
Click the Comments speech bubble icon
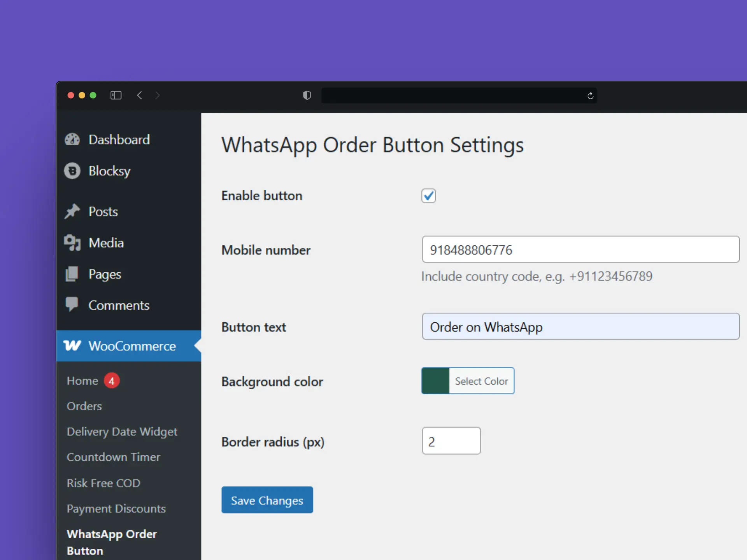click(72, 304)
